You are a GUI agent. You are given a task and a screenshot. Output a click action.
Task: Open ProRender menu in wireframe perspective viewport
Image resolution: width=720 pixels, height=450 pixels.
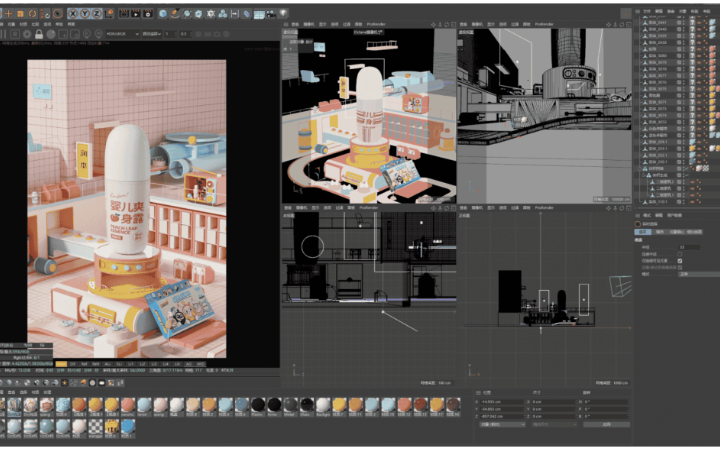click(x=544, y=24)
